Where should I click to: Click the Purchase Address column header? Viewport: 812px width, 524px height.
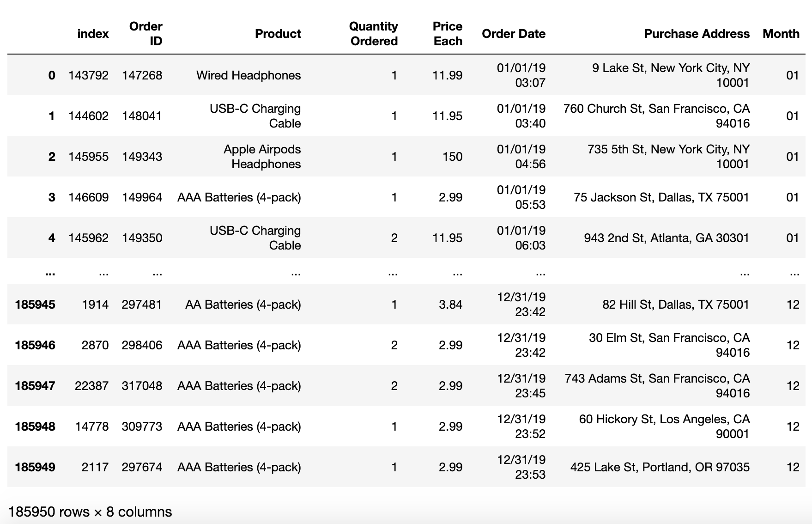coord(697,34)
